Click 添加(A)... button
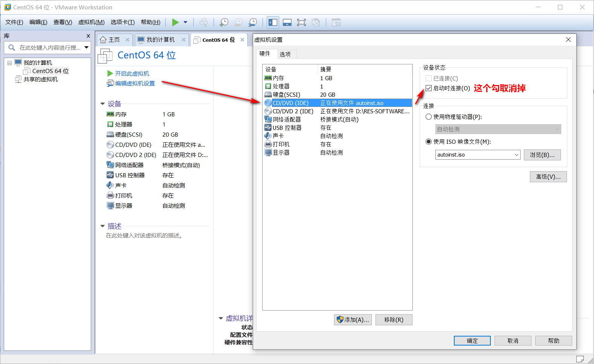Viewport: 594px width, 364px height. (353, 320)
